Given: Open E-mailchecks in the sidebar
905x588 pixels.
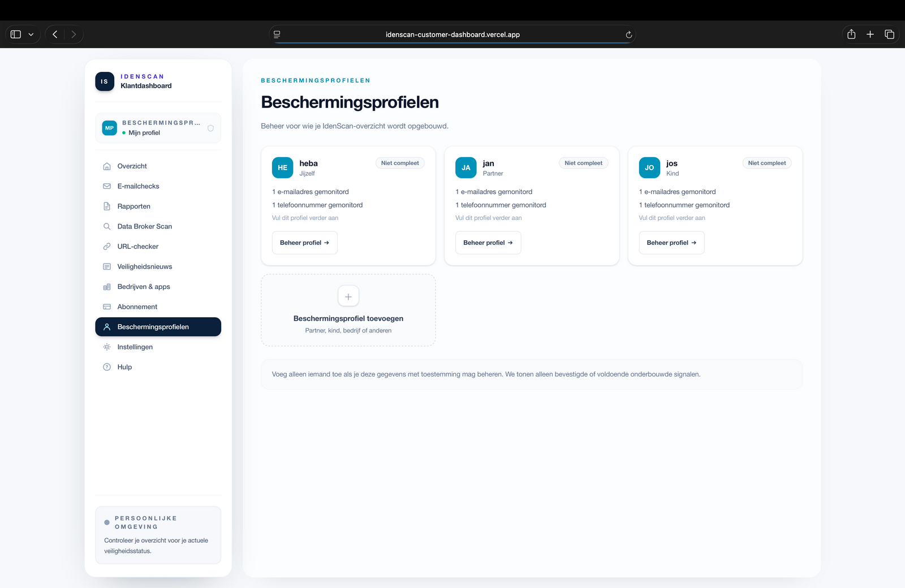Looking at the screenshot, I should (x=158, y=186).
